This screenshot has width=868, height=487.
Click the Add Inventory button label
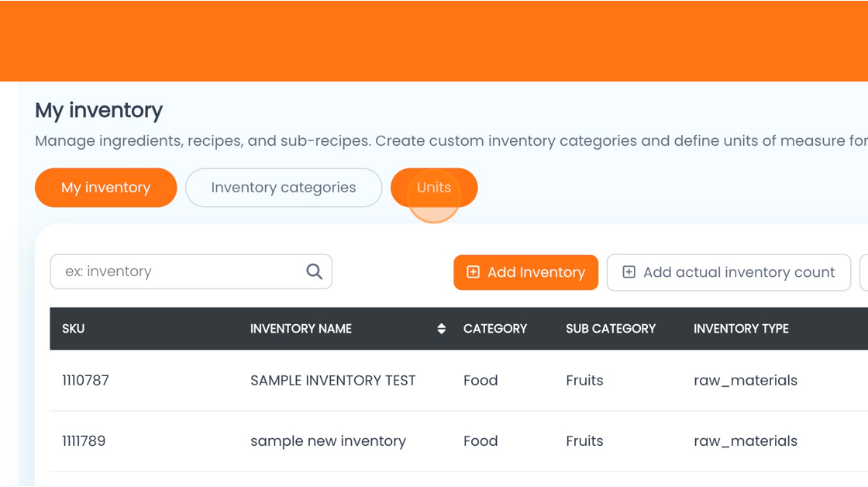tap(536, 272)
